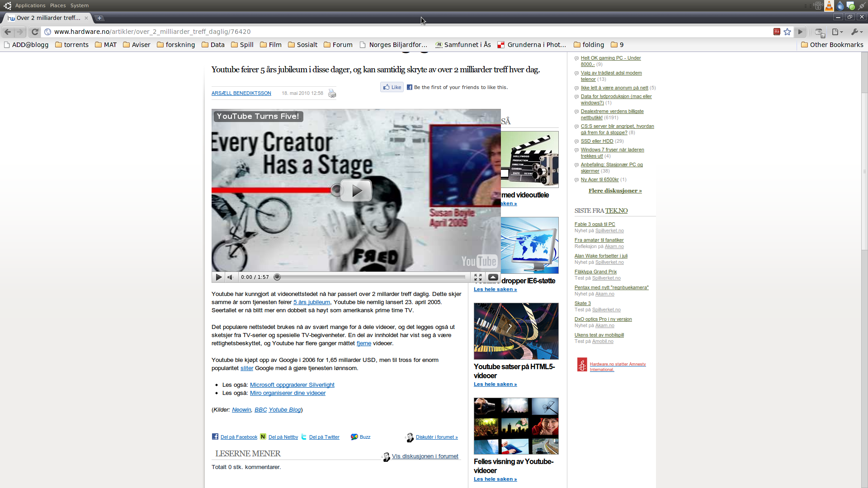The height and width of the screenshot is (488, 868).
Task: Open Ukens test av mobilspill link
Action: [x=599, y=335]
